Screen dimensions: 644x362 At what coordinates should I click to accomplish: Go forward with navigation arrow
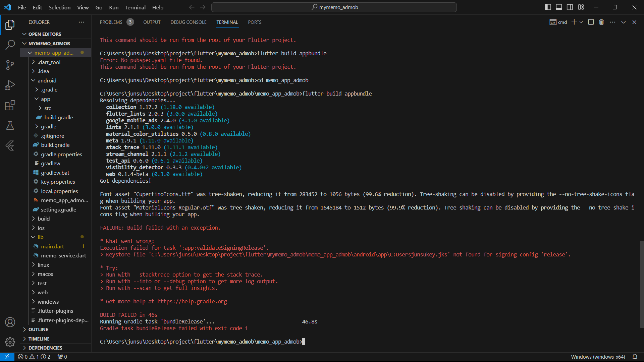(x=203, y=7)
